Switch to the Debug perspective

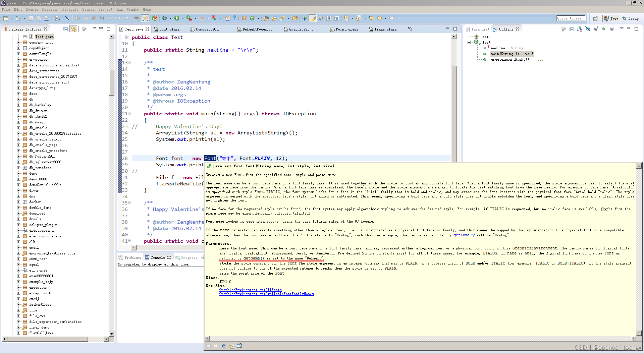click(x=631, y=18)
